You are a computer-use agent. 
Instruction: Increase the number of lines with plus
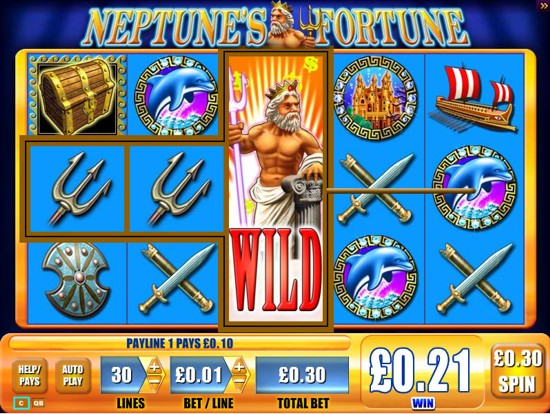point(154,367)
